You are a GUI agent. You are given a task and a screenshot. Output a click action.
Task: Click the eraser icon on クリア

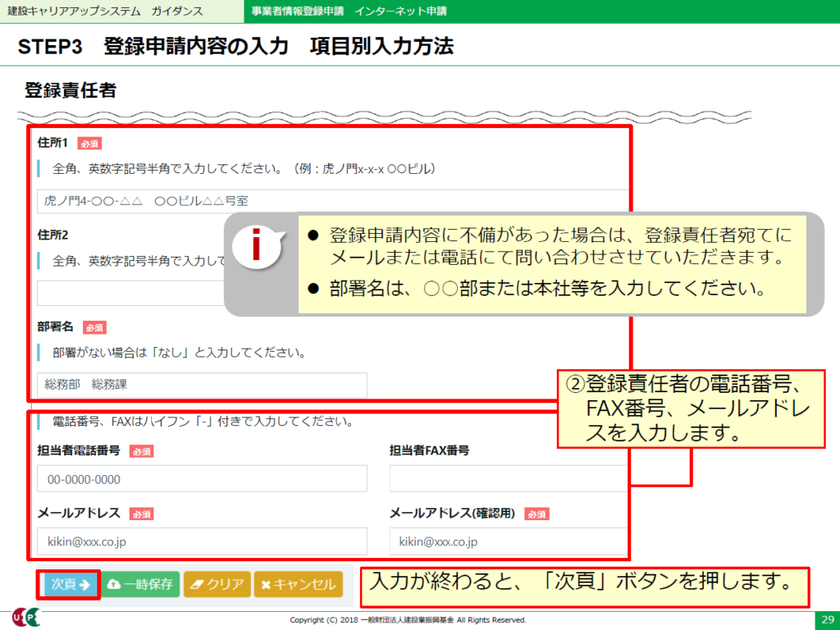196,584
